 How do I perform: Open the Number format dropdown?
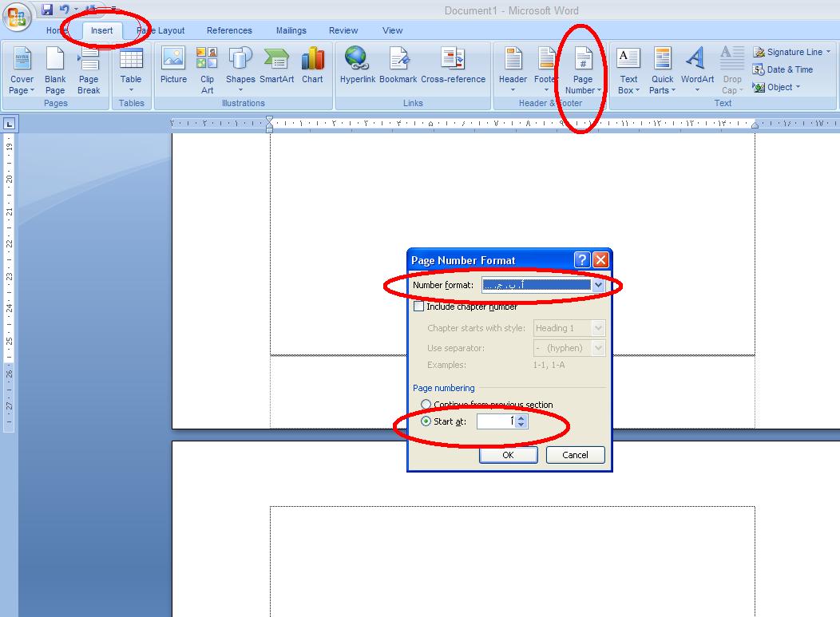click(598, 286)
